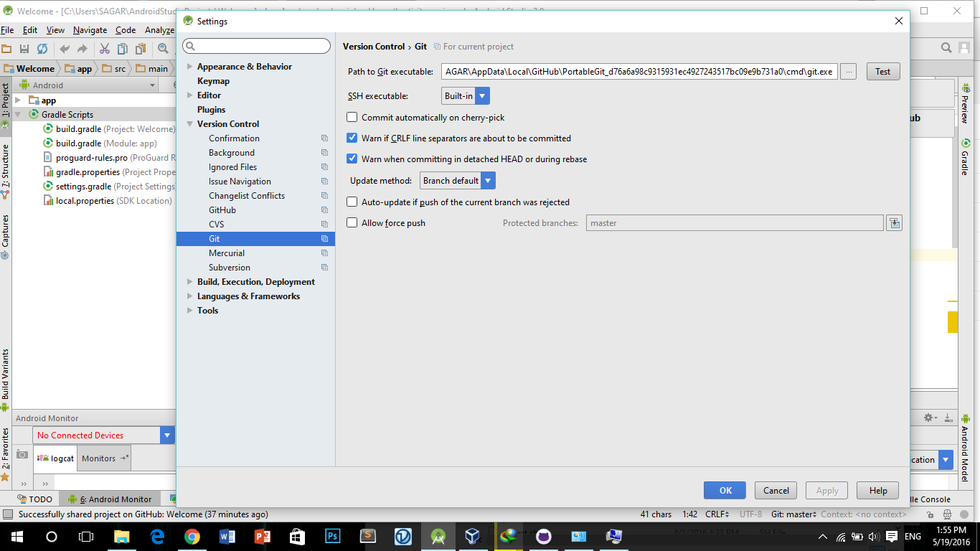Disable warning for CRLF line separators
The image size is (980, 551).
352,138
